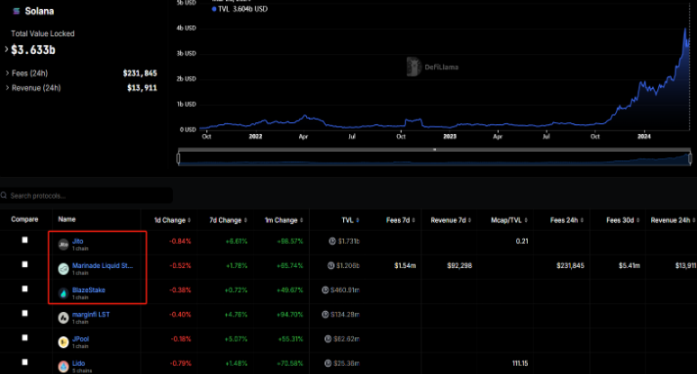697x374 pixels.
Task: Click the chart range slider right handle
Action: coord(690,158)
